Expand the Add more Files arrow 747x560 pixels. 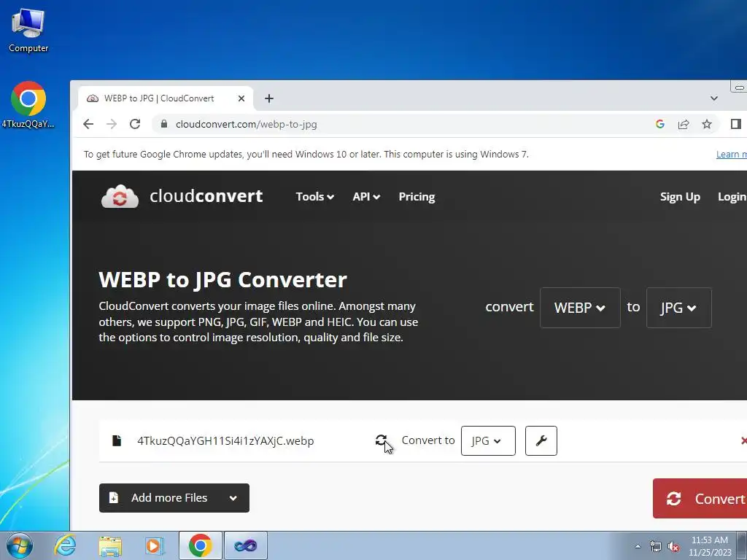point(233,498)
